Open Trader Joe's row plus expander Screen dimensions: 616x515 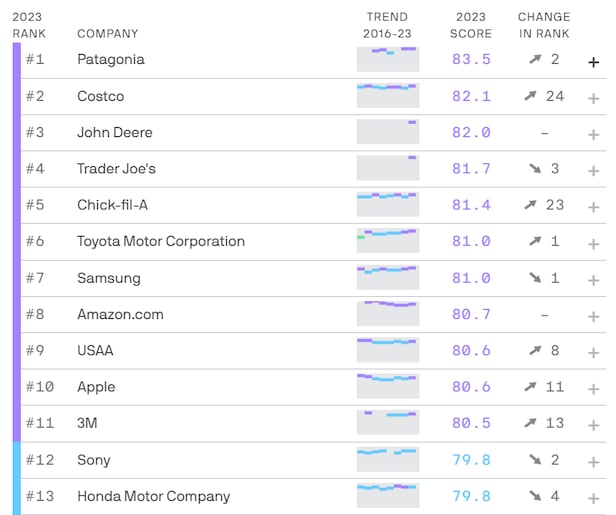pyautogui.click(x=593, y=171)
